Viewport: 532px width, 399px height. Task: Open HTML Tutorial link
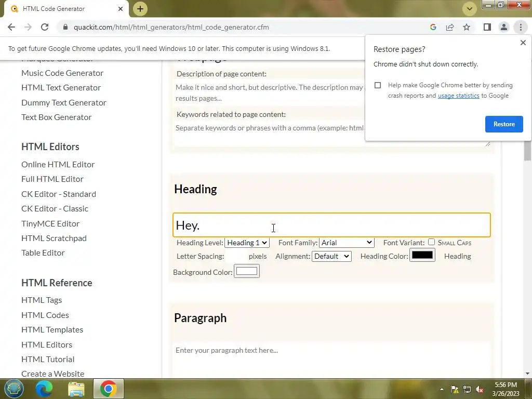click(x=48, y=359)
